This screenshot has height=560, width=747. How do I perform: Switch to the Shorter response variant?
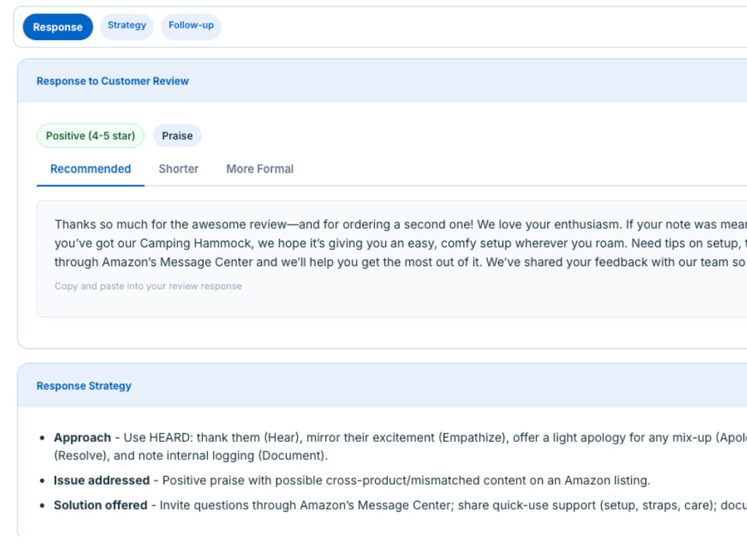coord(179,169)
